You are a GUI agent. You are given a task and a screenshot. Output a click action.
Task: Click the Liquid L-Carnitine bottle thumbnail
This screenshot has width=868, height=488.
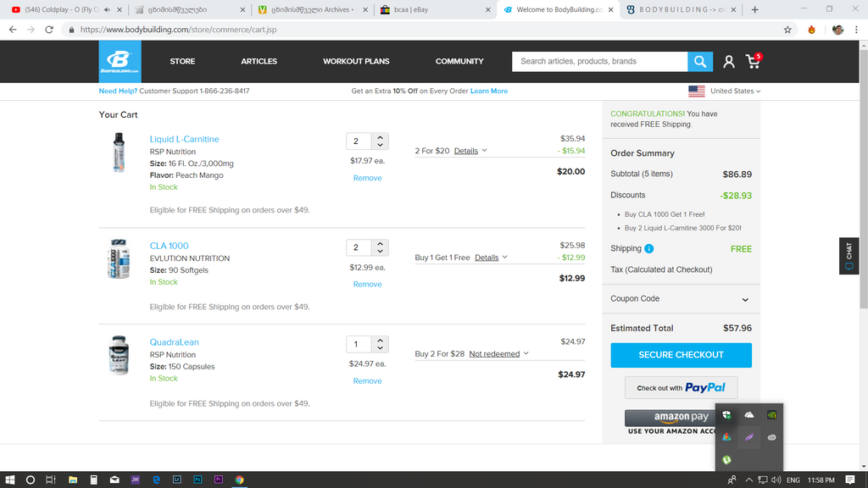tap(119, 152)
